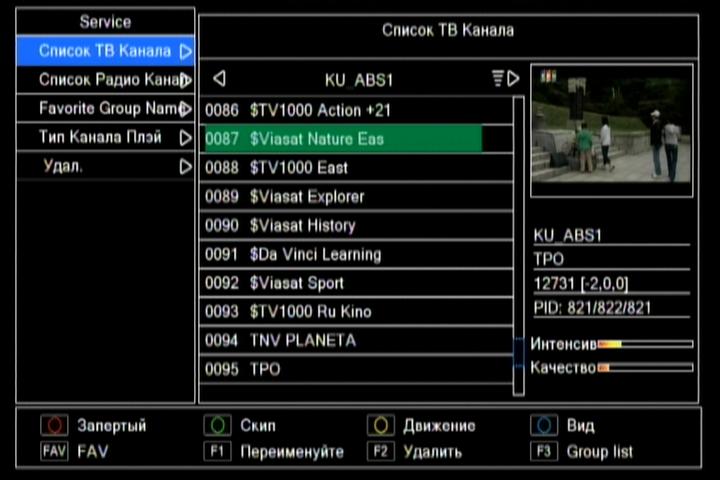Click the blue Вид view button icon
Screen dimensions: 720x480
point(544,425)
